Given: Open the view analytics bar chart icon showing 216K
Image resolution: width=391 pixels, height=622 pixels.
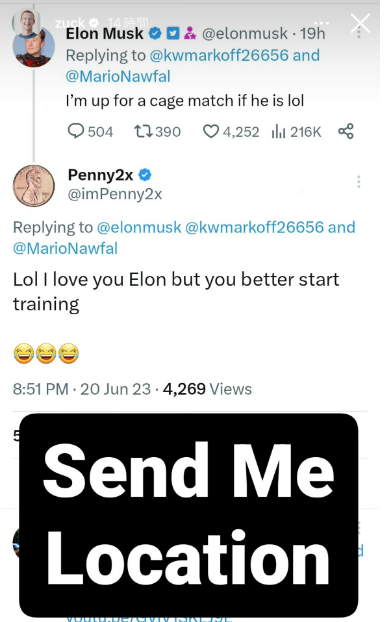Looking at the screenshot, I should 278,131.
